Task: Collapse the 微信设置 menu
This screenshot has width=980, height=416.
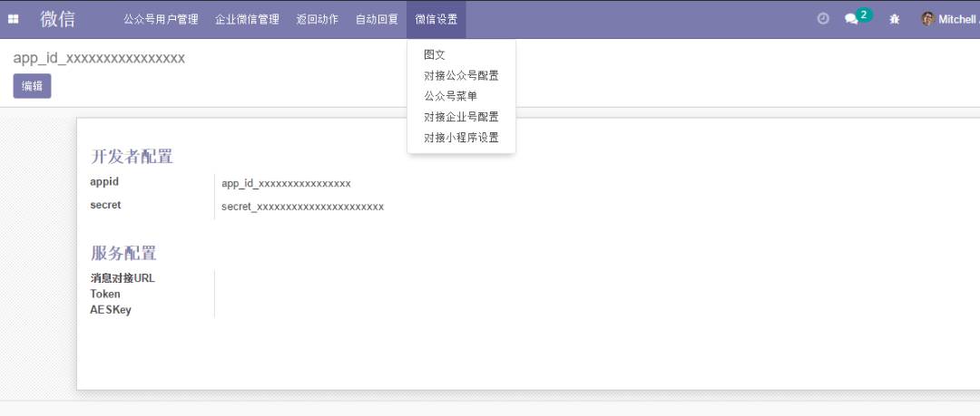Action: [x=436, y=19]
